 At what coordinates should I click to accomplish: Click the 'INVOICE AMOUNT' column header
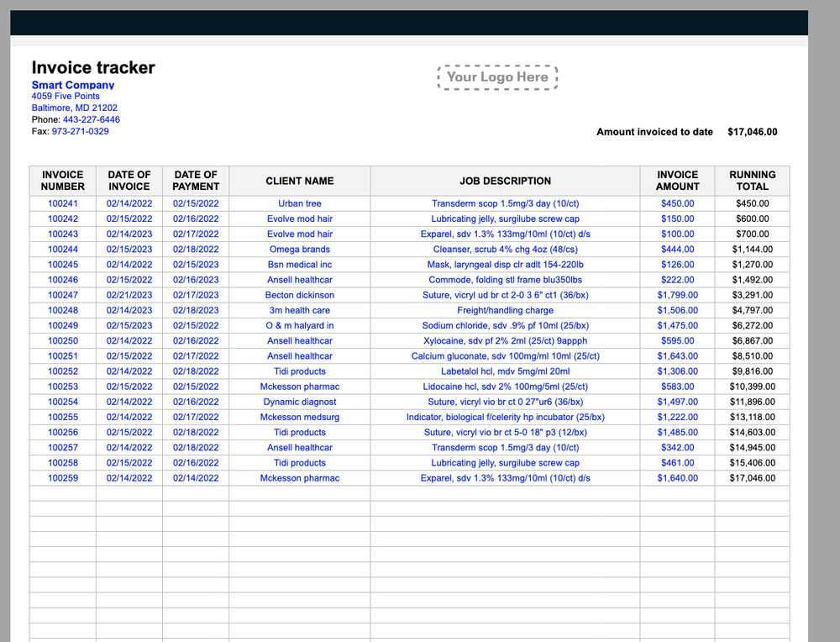point(677,181)
